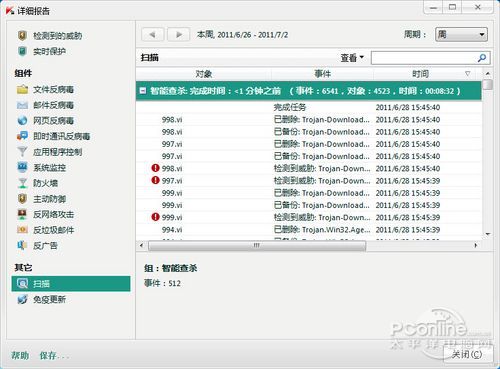The height and width of the screenshot is (369, 500).
Task: Open 实时保护 report section
Action: tap(49, 51)
